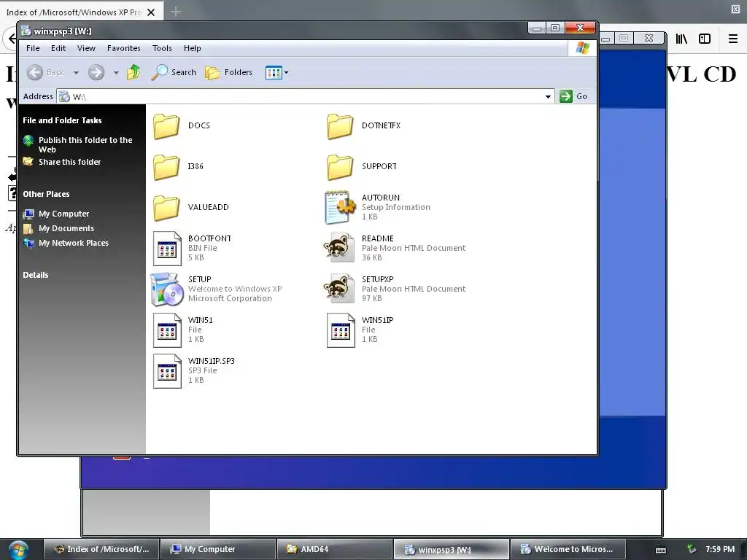Open the DOTNETFX folder icon
Screen dimensions: 747x560
[340, 126]
